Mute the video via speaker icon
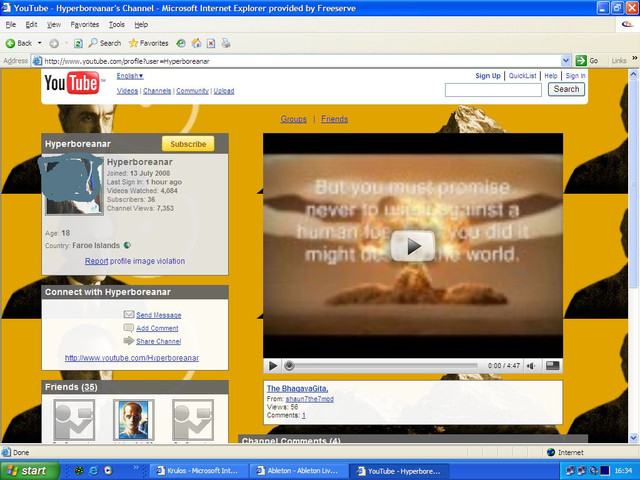The width and height of the screenshot is (640, 480). pyautogui.click(x=531, y=366)
